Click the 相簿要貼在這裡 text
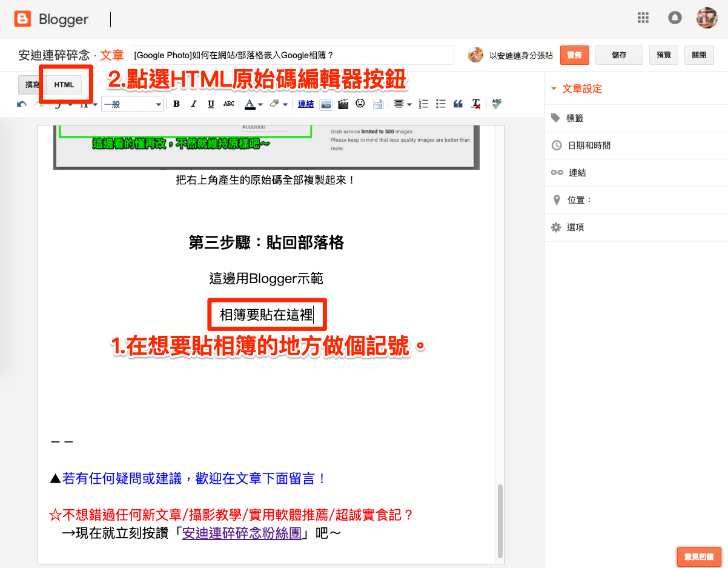728x568 pixels. click(266, 315)
